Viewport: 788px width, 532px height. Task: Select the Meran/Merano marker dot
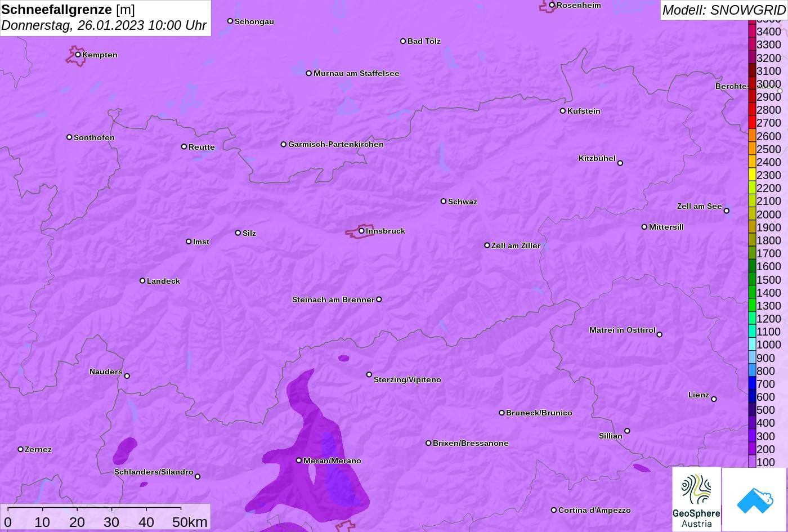click(299, 461)
